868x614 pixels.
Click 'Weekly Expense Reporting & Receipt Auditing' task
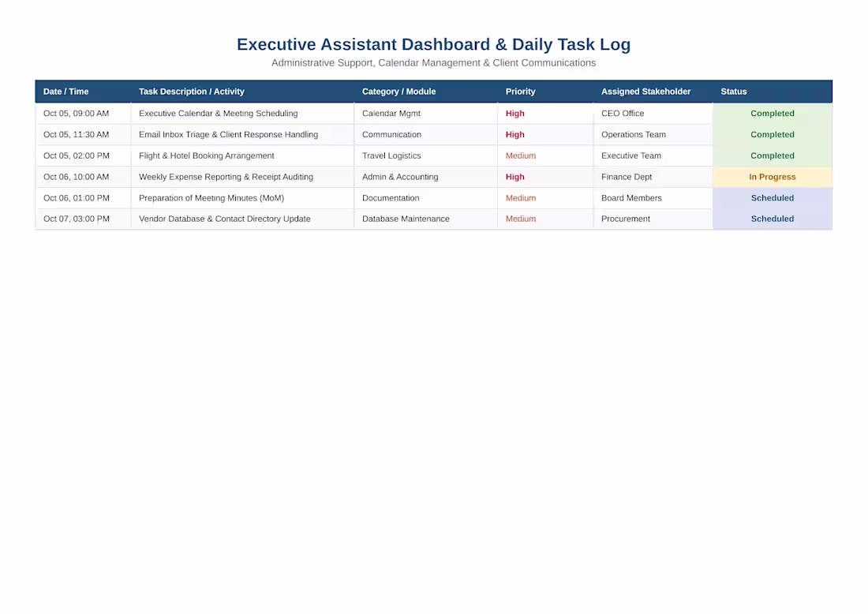tap(226, 177)
